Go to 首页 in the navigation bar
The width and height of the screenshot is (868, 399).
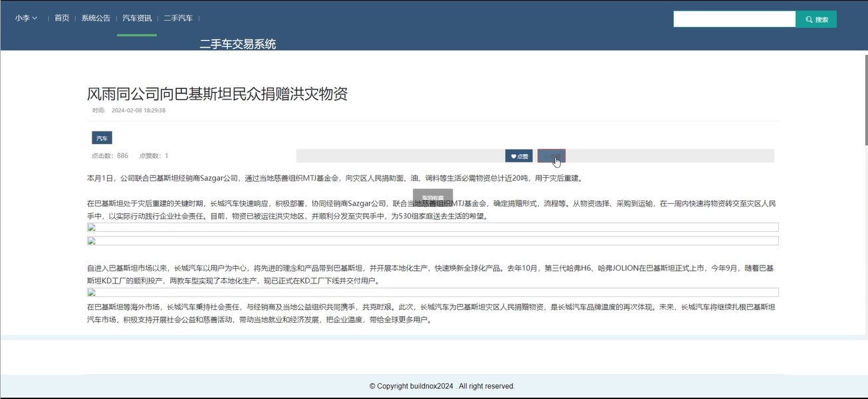pyautogui.click(x=62, y=18)
